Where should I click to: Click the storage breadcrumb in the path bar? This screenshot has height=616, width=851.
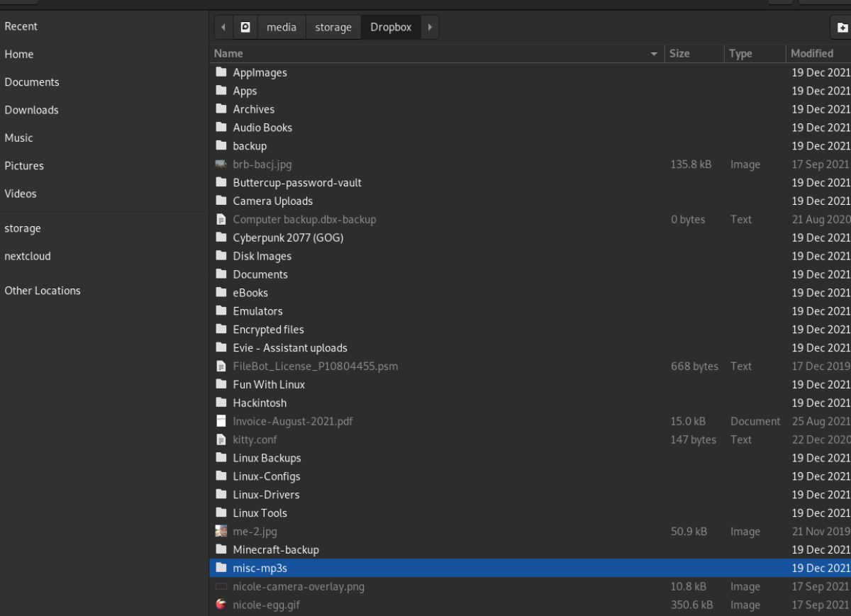[333, 26]
